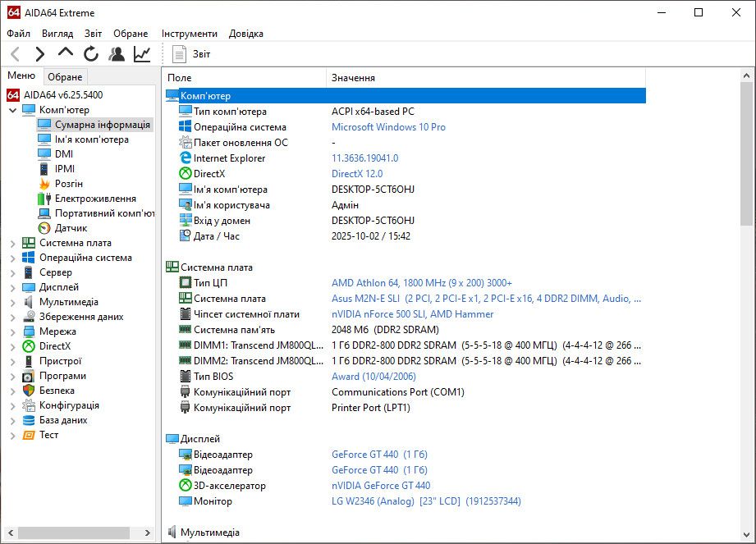Go back with the left arrow toolbar icon
756x544 pixels.
click(16, 54)
